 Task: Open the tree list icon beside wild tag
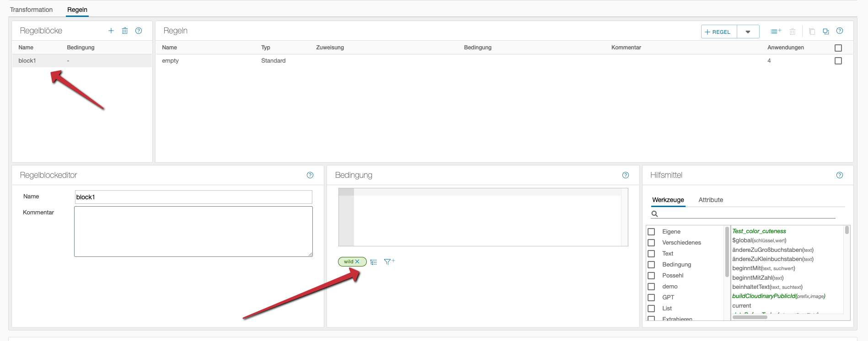click(374, 262)
